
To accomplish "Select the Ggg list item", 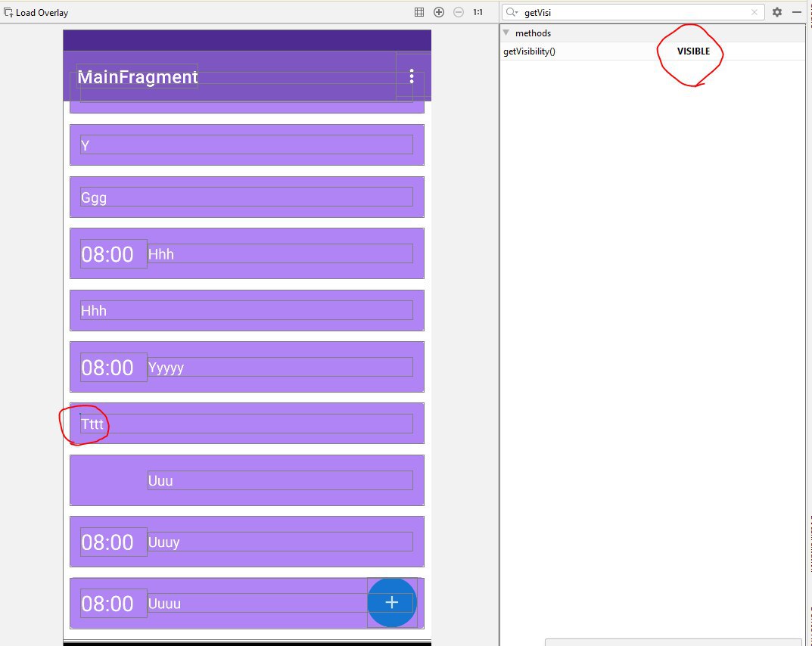I will pyautogui.click(x=247, y=197).
